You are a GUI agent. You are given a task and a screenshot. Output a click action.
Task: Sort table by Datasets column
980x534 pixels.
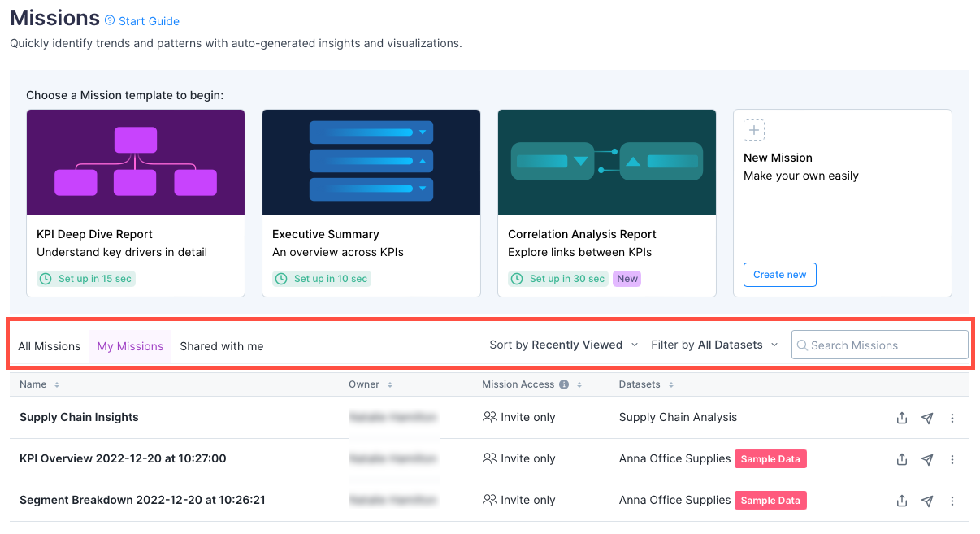671,384
